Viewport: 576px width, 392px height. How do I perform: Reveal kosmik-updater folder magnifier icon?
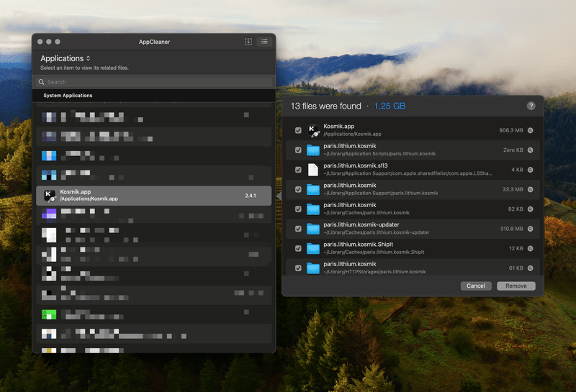click(x=531, y=229)
